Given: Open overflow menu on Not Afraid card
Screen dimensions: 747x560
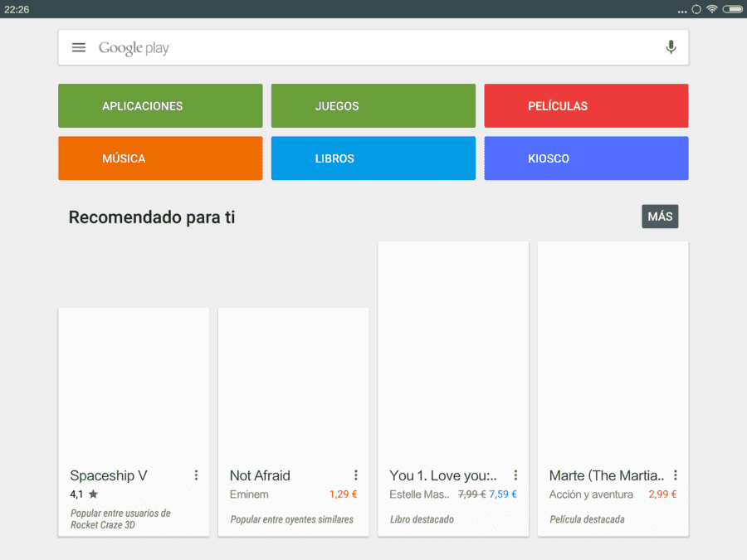Looking at the screenshot, I should (355, 475).
